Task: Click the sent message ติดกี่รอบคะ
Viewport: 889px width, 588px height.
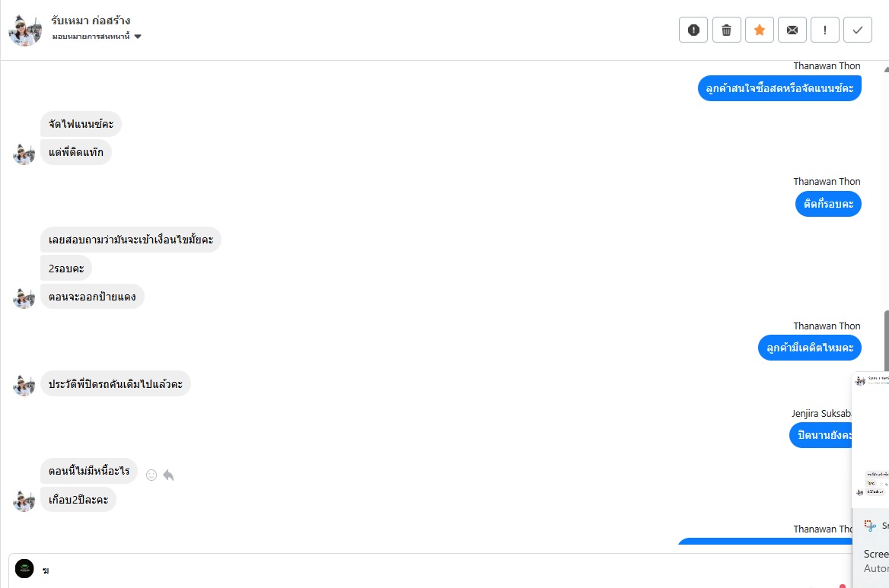Action: (x=827, y=204)
